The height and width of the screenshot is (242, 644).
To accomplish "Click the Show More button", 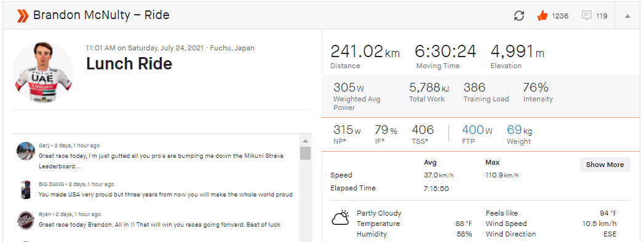I will [605, 165].
